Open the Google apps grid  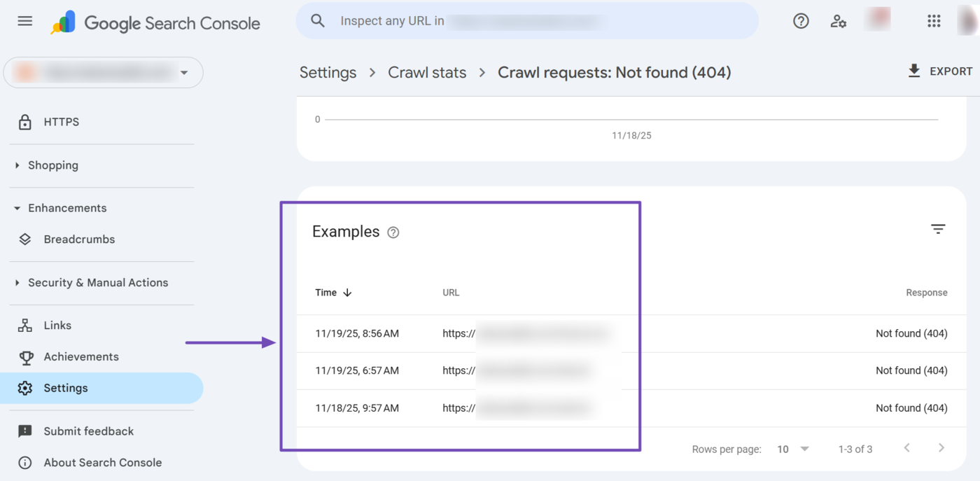pos(934,21)
